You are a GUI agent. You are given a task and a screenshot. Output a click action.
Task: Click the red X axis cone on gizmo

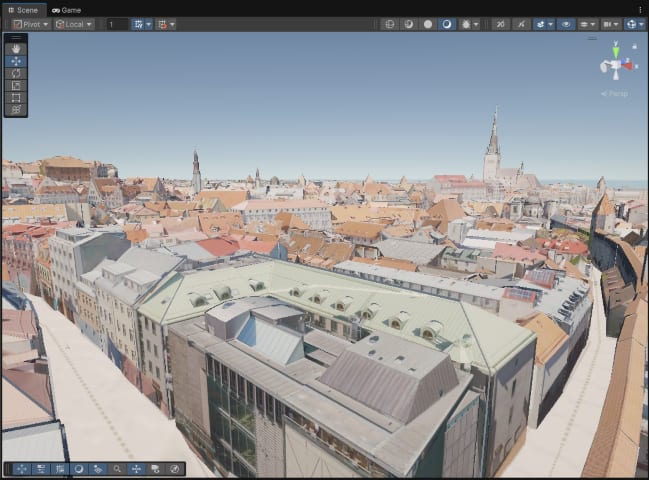pyautogui.click(x=628, y=65)
